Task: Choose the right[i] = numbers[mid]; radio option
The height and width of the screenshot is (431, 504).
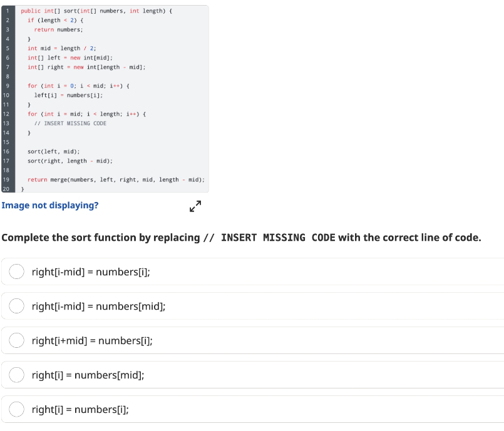Action: (x=16, y=375)
